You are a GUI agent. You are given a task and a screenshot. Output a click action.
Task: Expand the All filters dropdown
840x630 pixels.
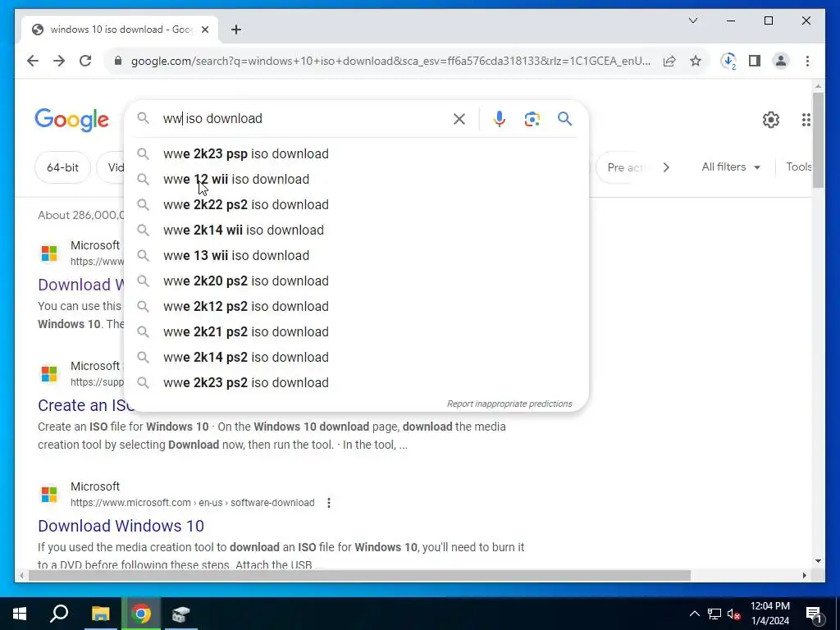(731, 167)
